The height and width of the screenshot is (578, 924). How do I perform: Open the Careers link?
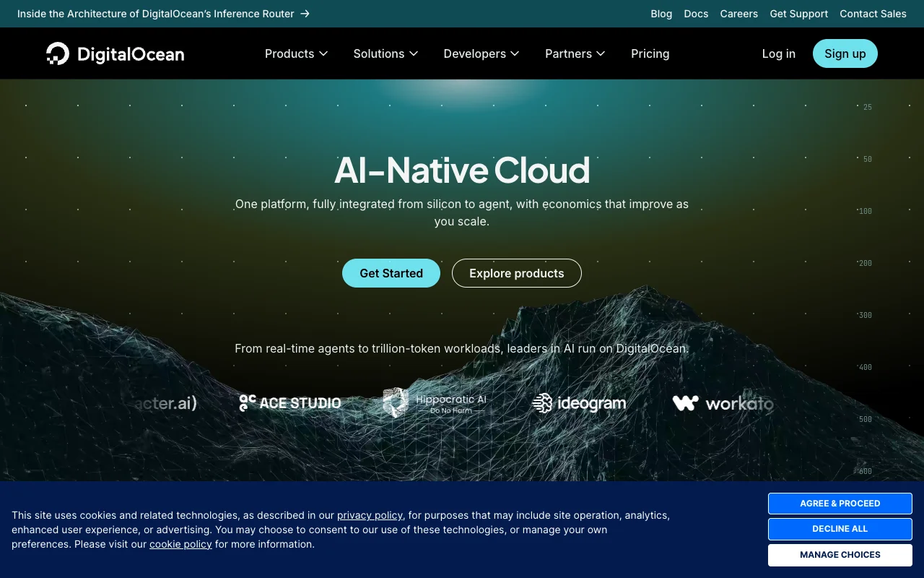coord(739,14)
